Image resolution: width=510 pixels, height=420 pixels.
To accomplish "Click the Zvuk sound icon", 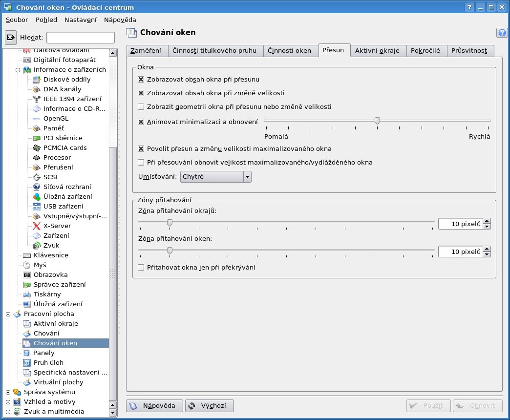I will 37,245.
